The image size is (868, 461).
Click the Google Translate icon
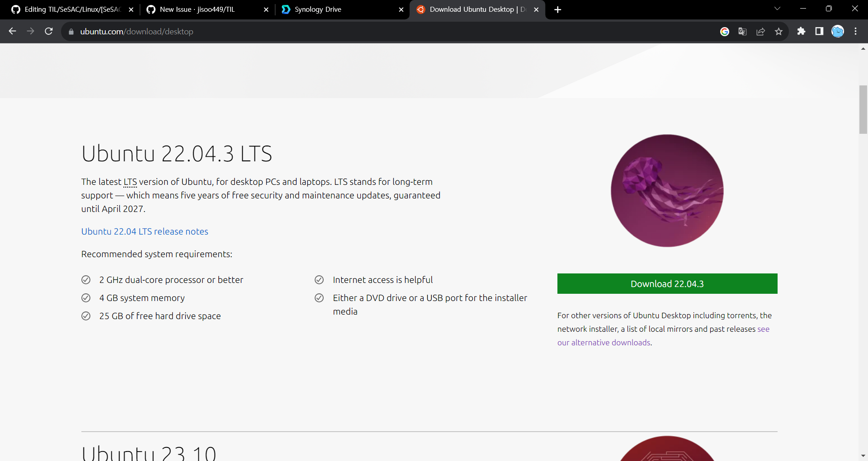tap(742, 31)
